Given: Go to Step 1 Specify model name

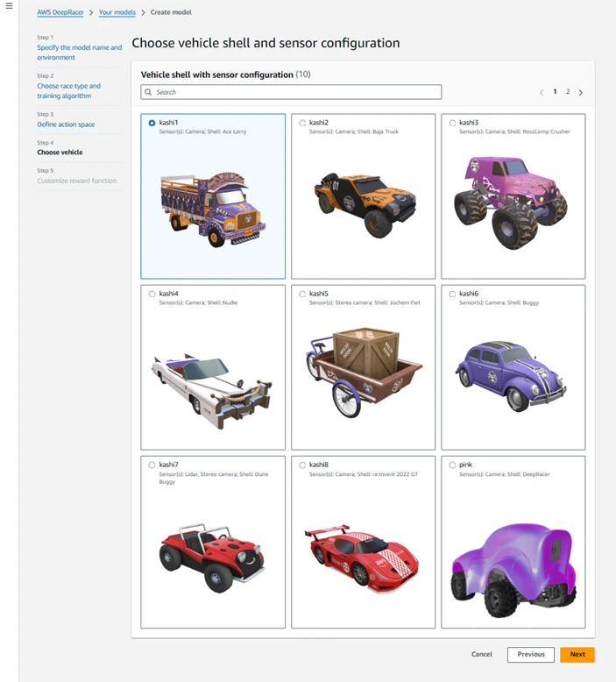Looking at the screenshot, I should tap(80, 53).
